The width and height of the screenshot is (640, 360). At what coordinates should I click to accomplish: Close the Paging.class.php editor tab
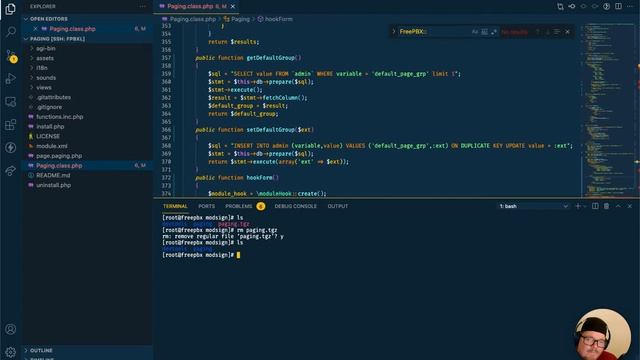coord(233,7)
